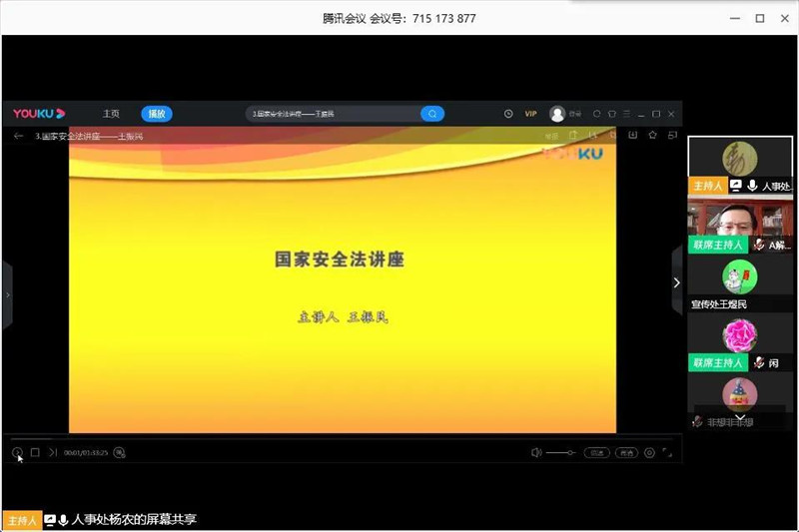Click muted mic icon next to A解
799x532 pixels.
point(759,245)
